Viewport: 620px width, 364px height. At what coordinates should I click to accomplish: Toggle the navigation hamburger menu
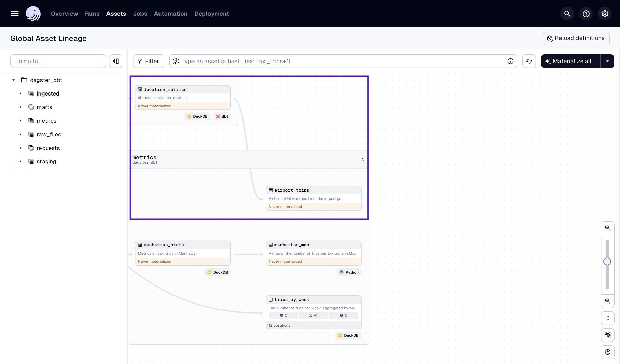point(15,14)
